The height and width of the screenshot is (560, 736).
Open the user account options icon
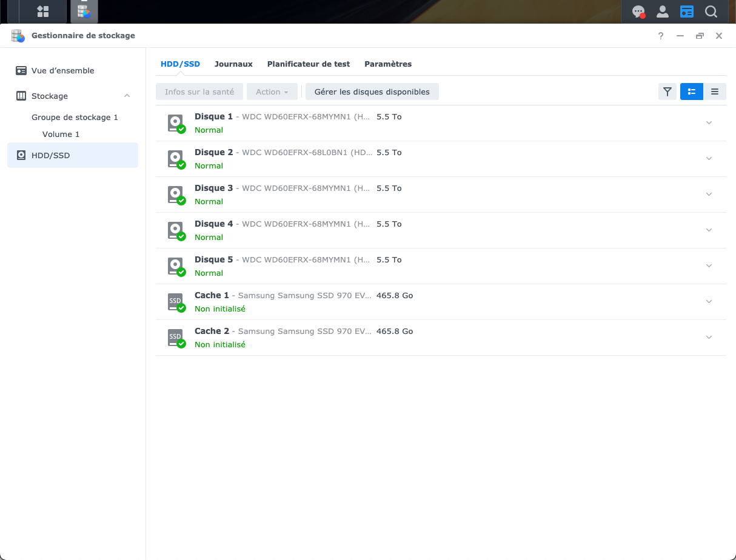click(x=663, y=12)
